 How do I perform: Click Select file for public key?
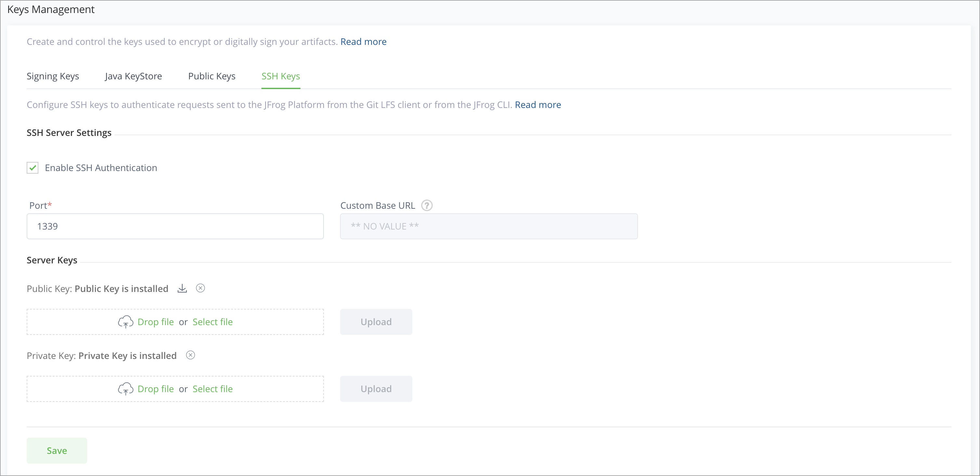tap(212, 322)
